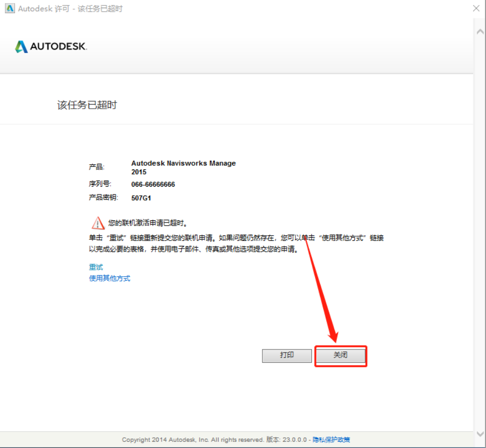The height and width of the screenshot is (448, 486).
Task: Click the Autodesk logo in the header
Action: click(x=51, y=46)
